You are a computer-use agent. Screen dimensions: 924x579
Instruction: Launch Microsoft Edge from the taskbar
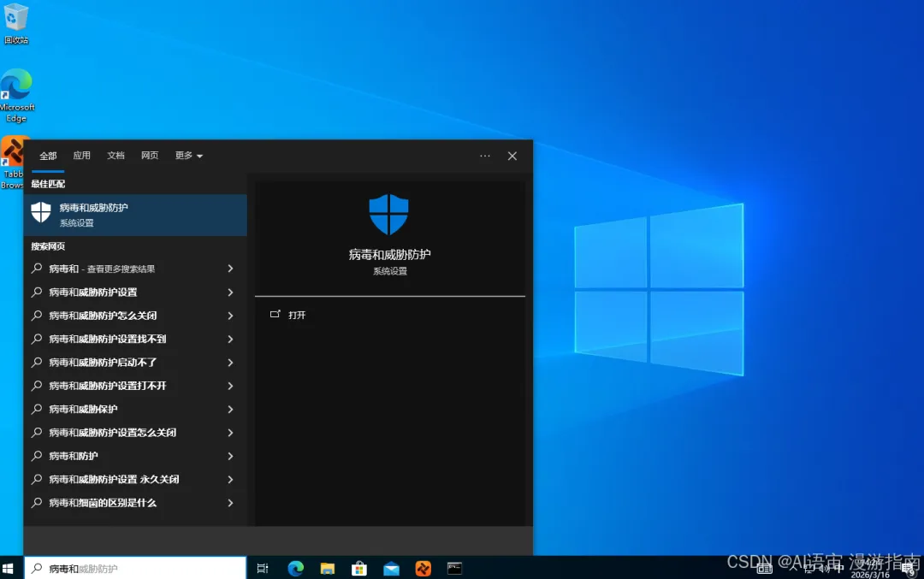[x=296, y=569]
